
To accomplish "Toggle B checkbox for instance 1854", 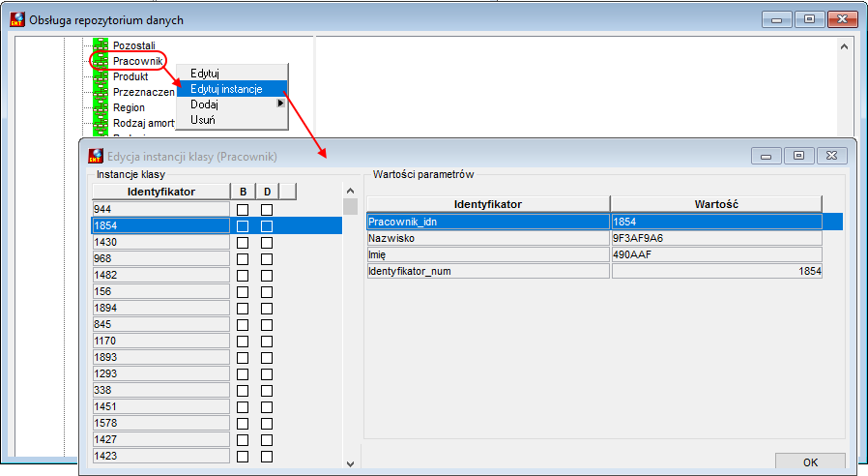I will 243,226.
